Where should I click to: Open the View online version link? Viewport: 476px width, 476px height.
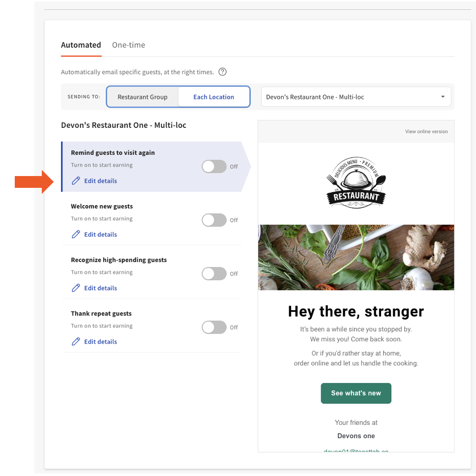click(x=426, y=132)
